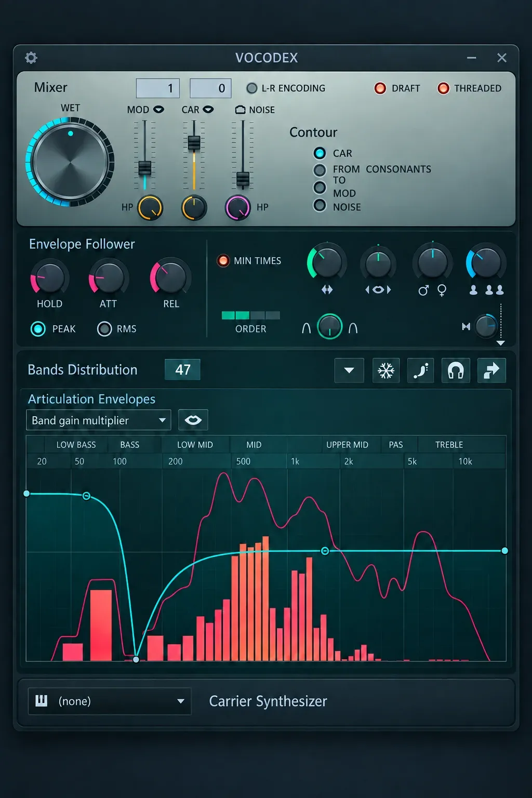Click the wide band shape icon right of knob
Image resolution: width=532 pixels, height=798 pixels.
click(353, 328)
